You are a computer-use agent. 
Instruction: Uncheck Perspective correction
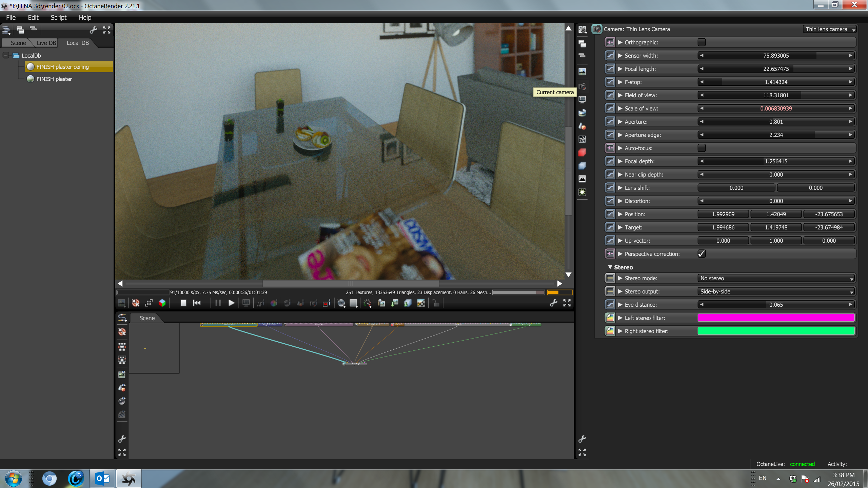[x=702, y=254]
